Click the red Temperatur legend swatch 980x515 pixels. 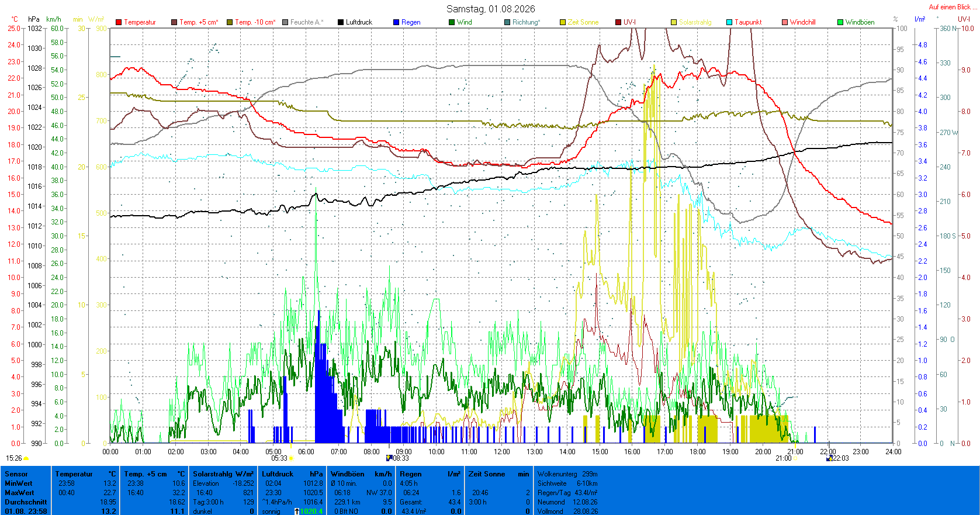tap(119, 22)
